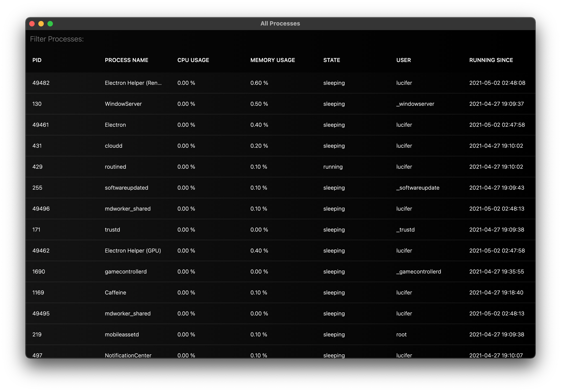Sort by the Process Name column header
The width and height of the screenshot is (561, 392).
pyautogui.click(x=127, y=60)
